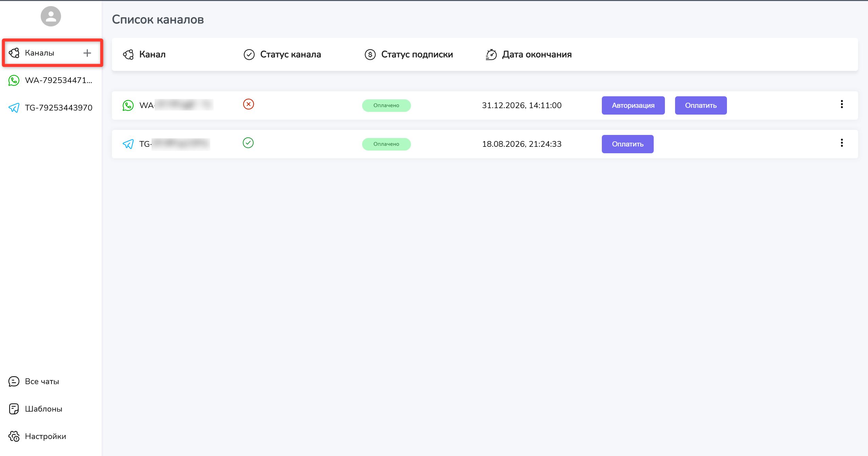868x456 pixels.
Task: Open the Каналы sidebar section
Action: pos(39,53)
